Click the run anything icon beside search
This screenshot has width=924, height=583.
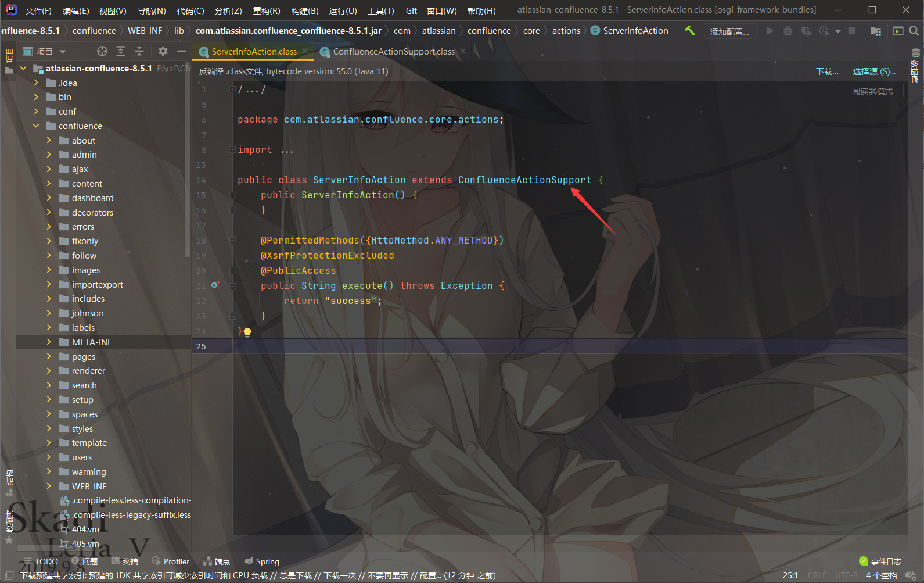pos(898,31)
